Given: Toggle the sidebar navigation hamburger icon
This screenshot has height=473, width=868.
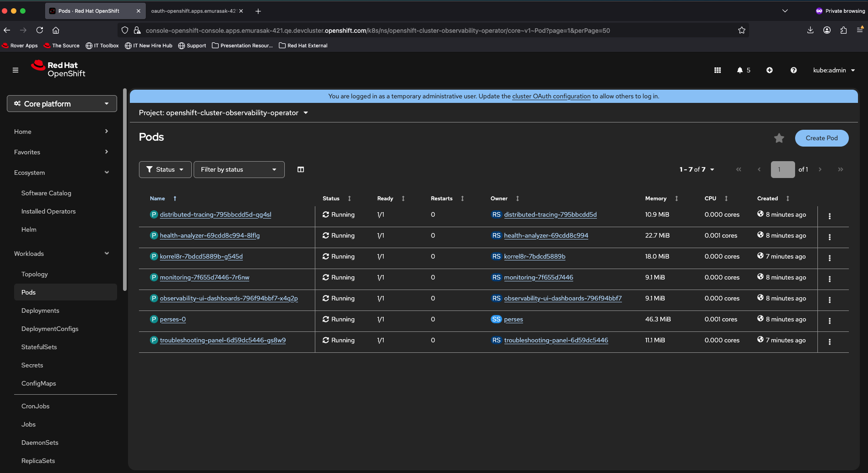Looking at the screenshot, I should [15, 70].
